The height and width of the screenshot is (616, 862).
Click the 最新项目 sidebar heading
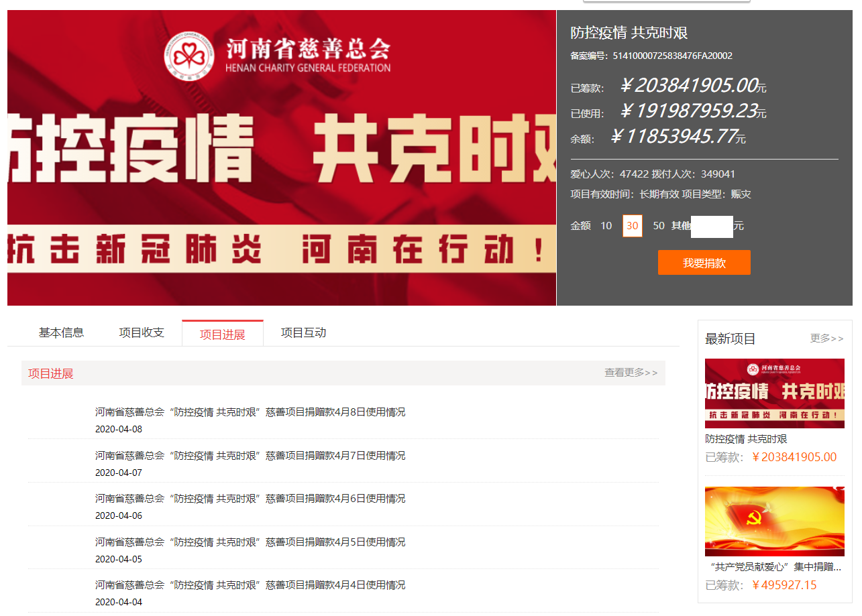(x=731, y=338)
